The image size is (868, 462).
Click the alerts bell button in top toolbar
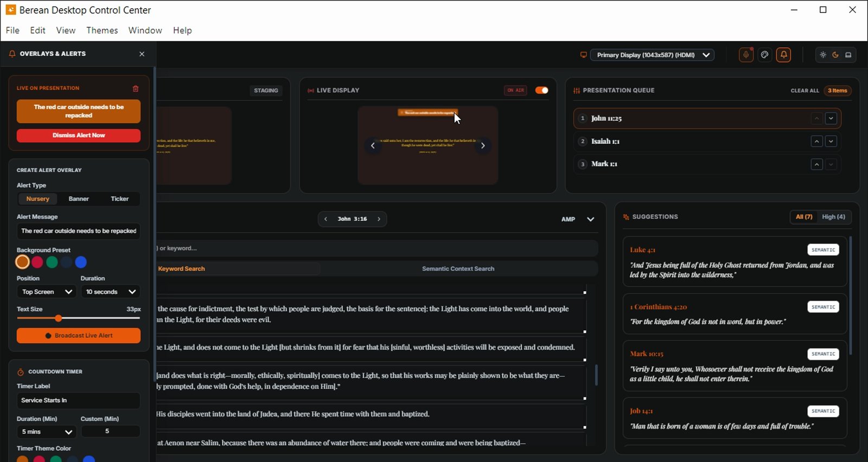click(x=783, y=55)
